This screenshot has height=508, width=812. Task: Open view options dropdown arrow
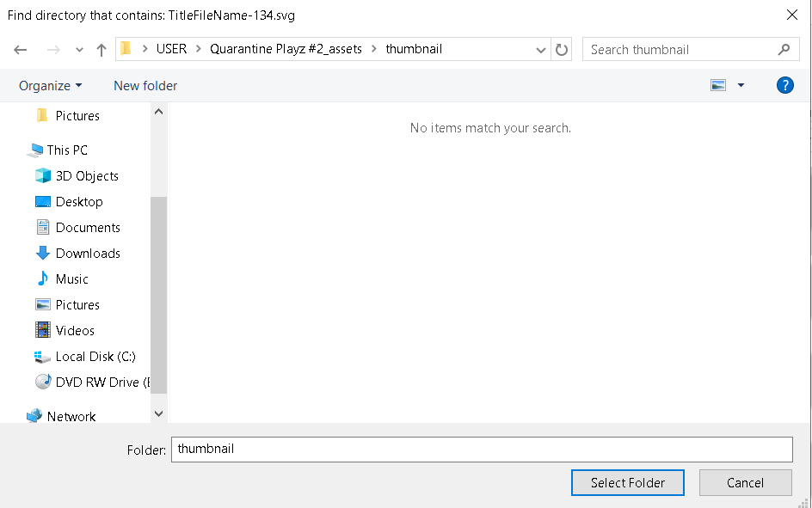[741, 85]
